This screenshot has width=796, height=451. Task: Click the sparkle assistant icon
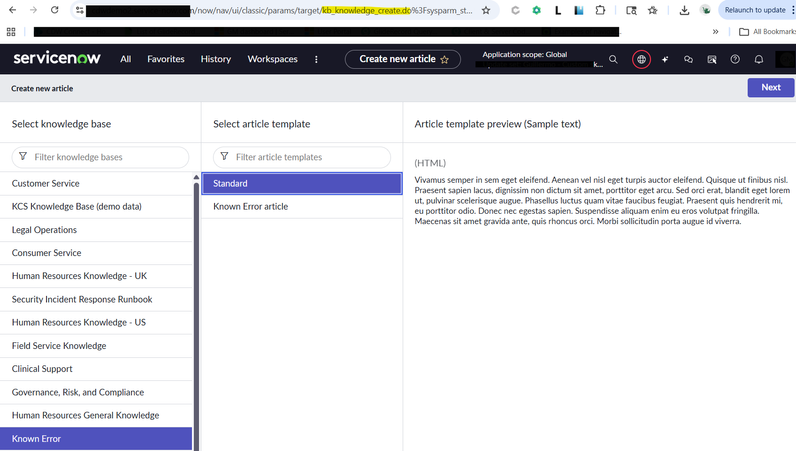coord(665,59)
